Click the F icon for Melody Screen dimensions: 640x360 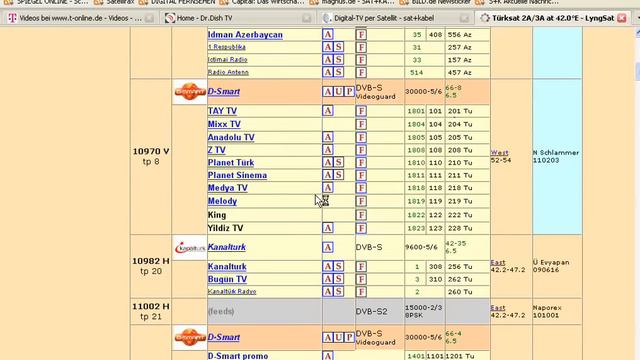coord(361,202)
